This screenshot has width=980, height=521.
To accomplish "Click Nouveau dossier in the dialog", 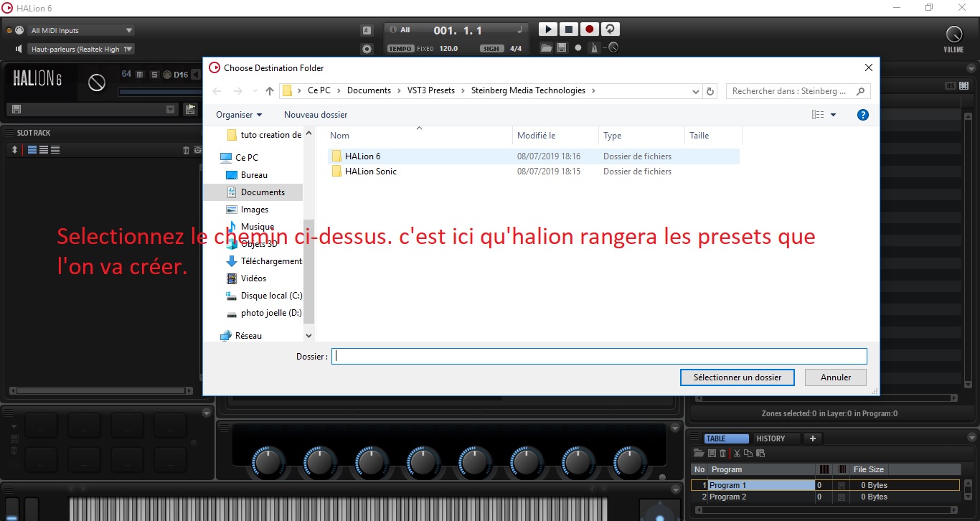I will point(316,115).
